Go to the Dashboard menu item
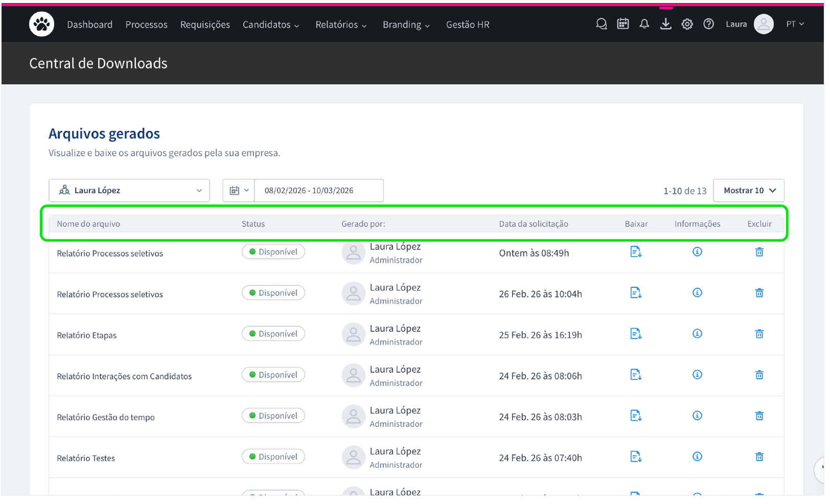Image resolution: width=830 pixels, height=504 pixels. [x=89, y=25]
